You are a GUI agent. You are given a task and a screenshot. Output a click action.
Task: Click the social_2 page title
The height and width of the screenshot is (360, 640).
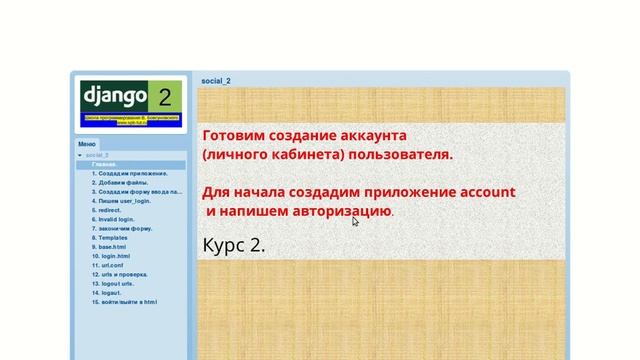216,81
